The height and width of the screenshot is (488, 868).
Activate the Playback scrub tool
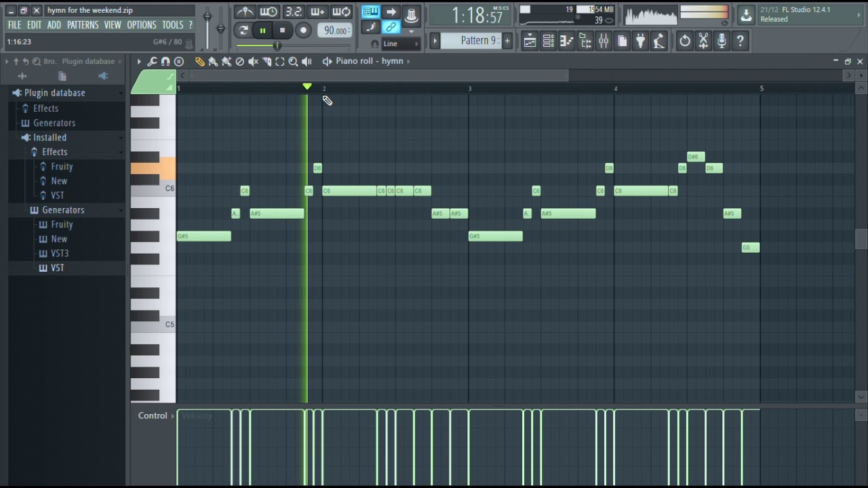click(307, 62)
